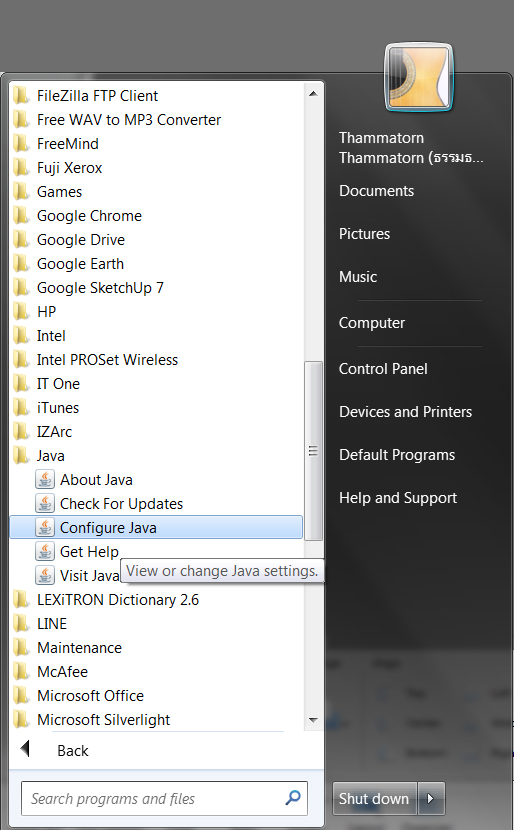This screenshot has height=830, width=514.
Task: Click the FileZilla folder icon
Action: tap(21, 96)
